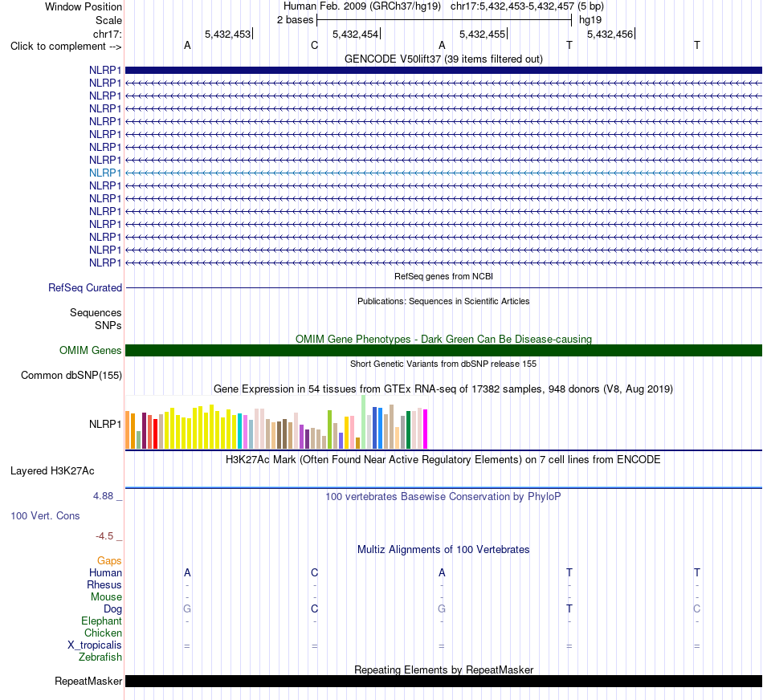Open the GENCODE V50lift37 track title

(x=443, y=59)
